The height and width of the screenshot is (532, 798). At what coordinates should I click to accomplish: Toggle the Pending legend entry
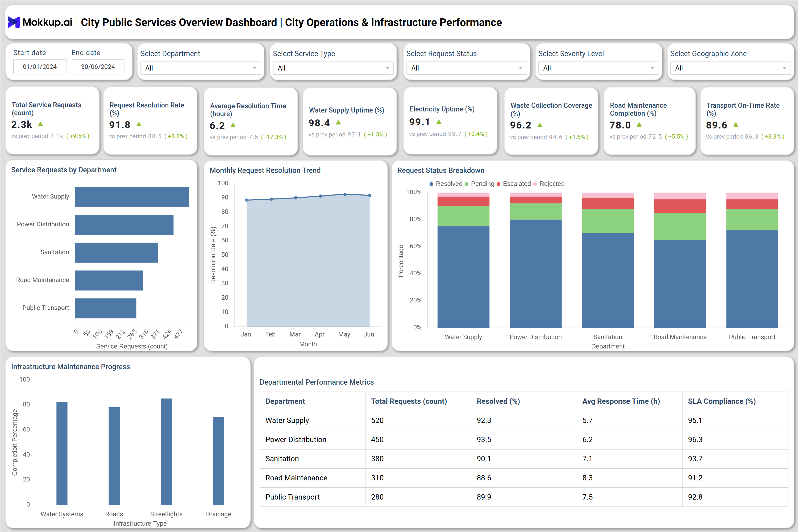tap(479, 184)
